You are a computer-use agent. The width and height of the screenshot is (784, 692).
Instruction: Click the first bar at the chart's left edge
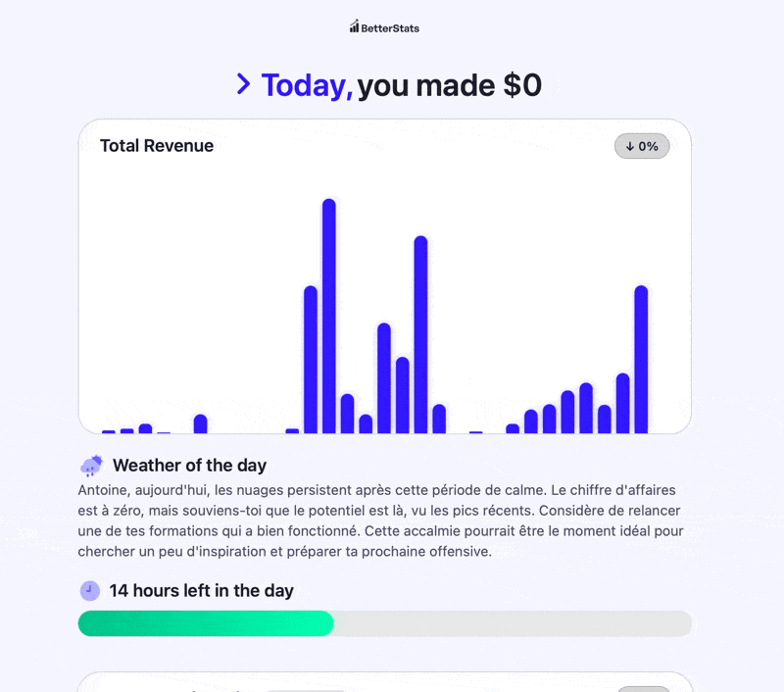[109, 431]
